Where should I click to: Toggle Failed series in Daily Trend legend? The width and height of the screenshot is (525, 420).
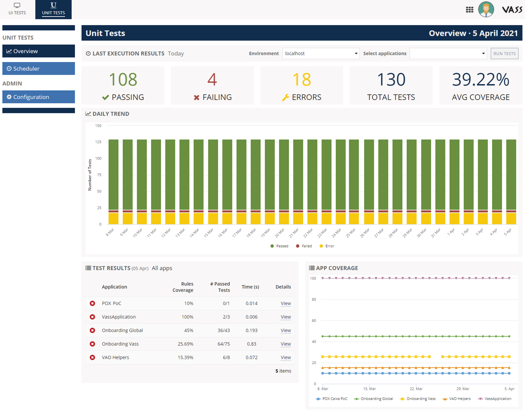tap(304, 246)
